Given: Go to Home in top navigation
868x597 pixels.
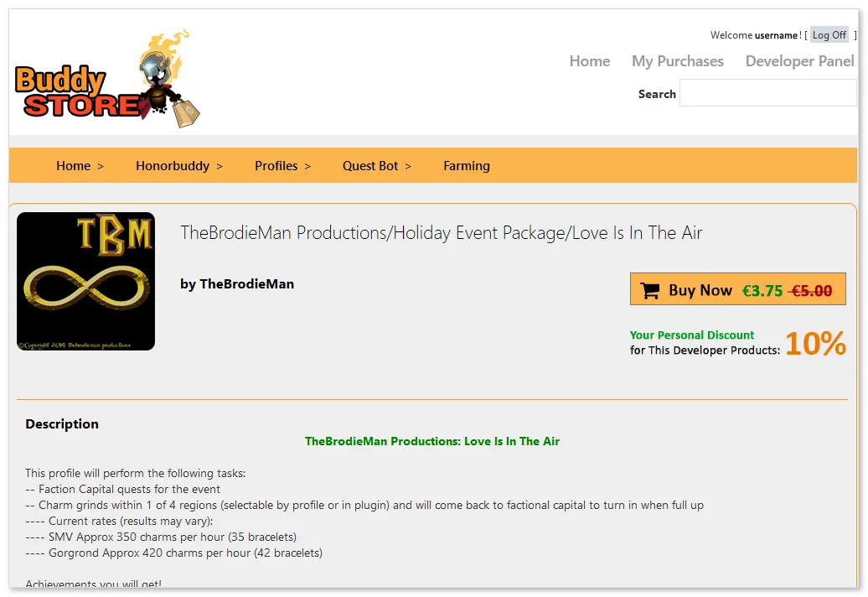Looking at the screenshot, I should (x=590, y=61).
